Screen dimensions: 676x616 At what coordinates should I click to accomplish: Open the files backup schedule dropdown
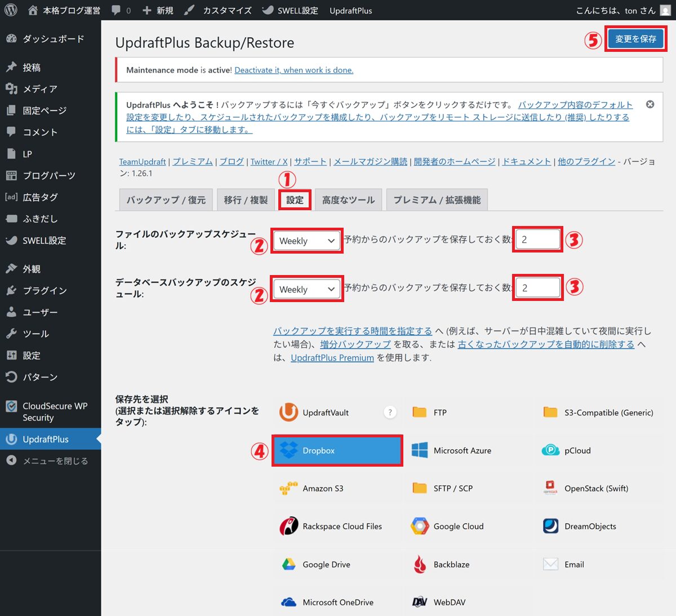(306, 241)
